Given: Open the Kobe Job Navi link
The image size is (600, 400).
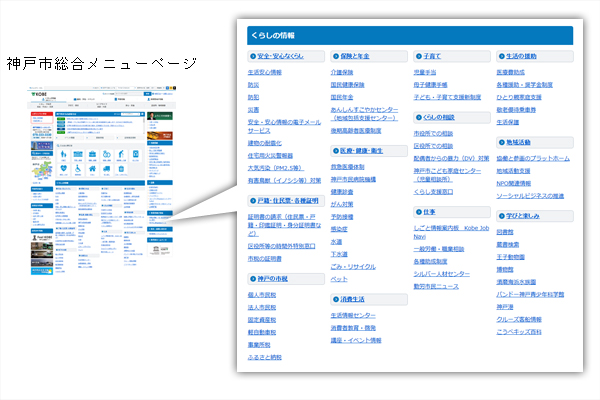Looking at the screenshot, I should 452,232.
